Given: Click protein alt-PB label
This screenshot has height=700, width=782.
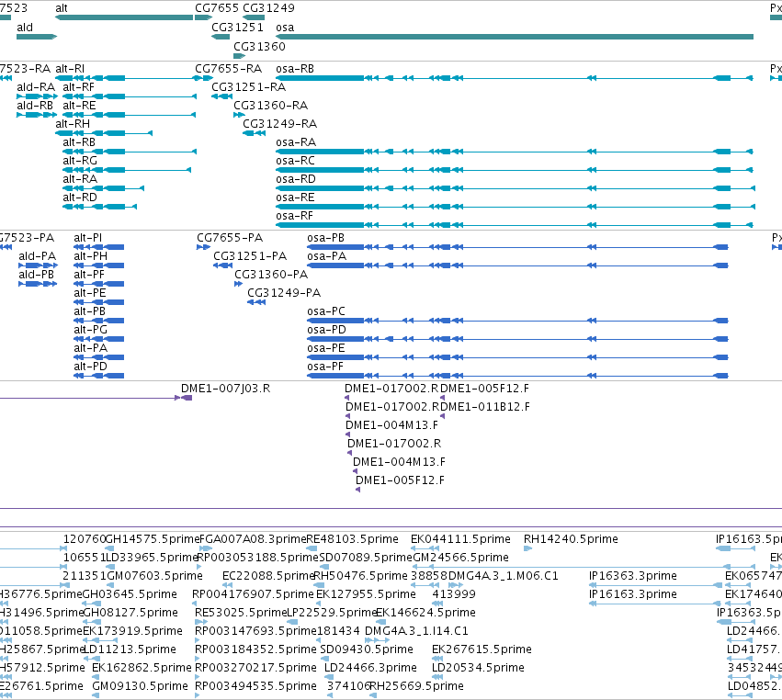Looking at the screenshot, I should click(90, 311).
